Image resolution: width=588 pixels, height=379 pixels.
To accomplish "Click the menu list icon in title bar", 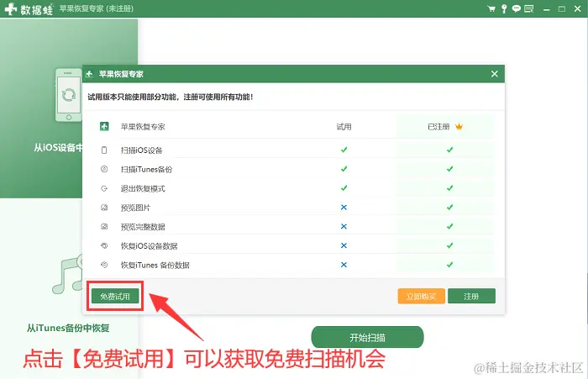I will (x=528, y=8).
